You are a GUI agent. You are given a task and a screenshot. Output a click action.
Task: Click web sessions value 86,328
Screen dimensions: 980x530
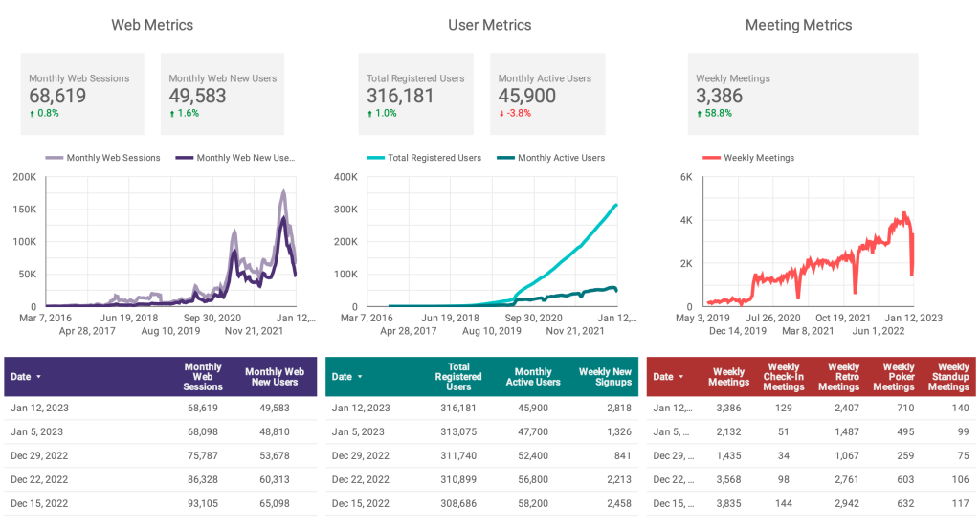[203, 480]
